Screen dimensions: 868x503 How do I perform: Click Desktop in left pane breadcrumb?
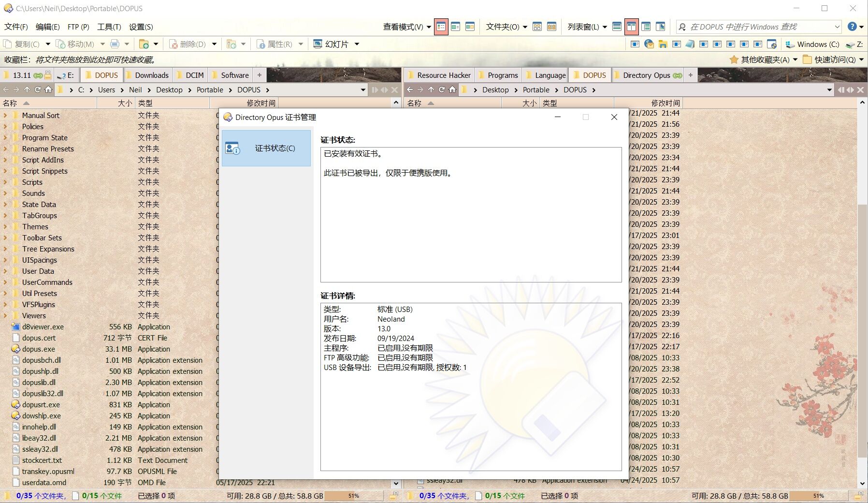pyautogui.click(x=169, y=89)
